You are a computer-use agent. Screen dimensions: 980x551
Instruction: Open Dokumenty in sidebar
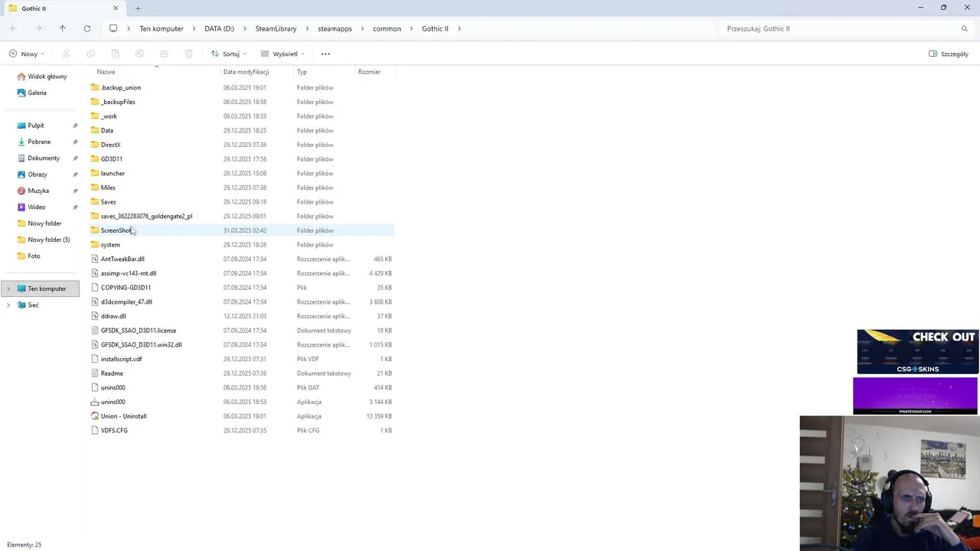coord(44,158)
